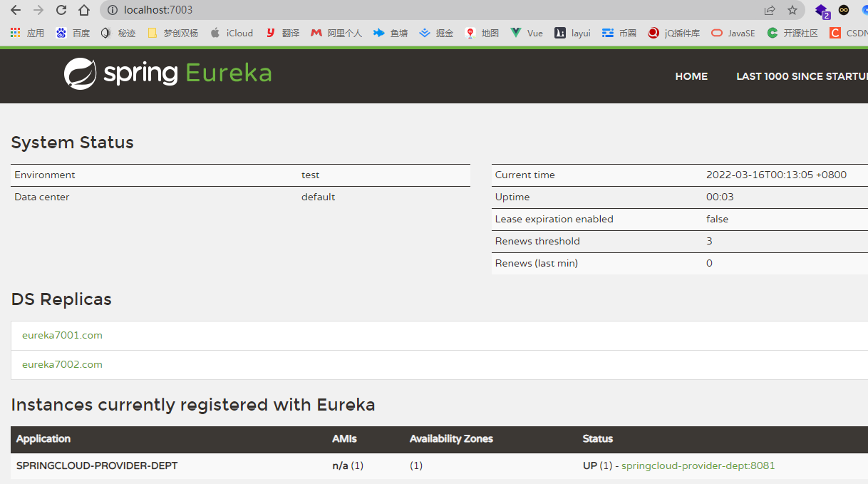Click the DS Replicas heading
The width and height of the screenshot is (868, 484).
tap(61, 299)
